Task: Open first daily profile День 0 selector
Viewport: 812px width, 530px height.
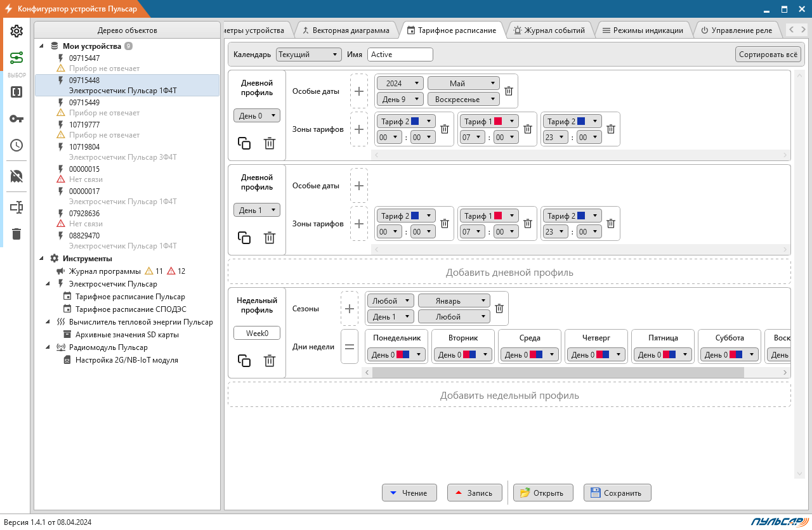Action: point(257,115)
